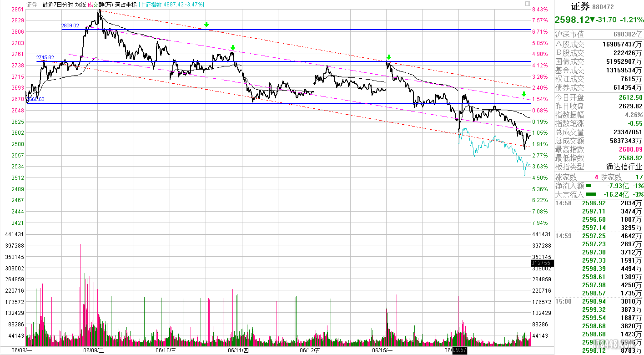Viewport: 644px width, 355px height.
Task: Click the 今日开盘 value 2612.50
Action: tap(631, 97)
